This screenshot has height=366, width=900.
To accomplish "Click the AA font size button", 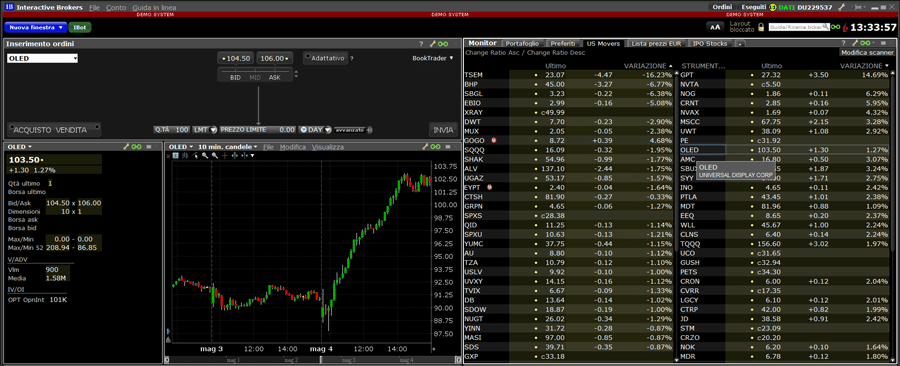I will (715, 27).
